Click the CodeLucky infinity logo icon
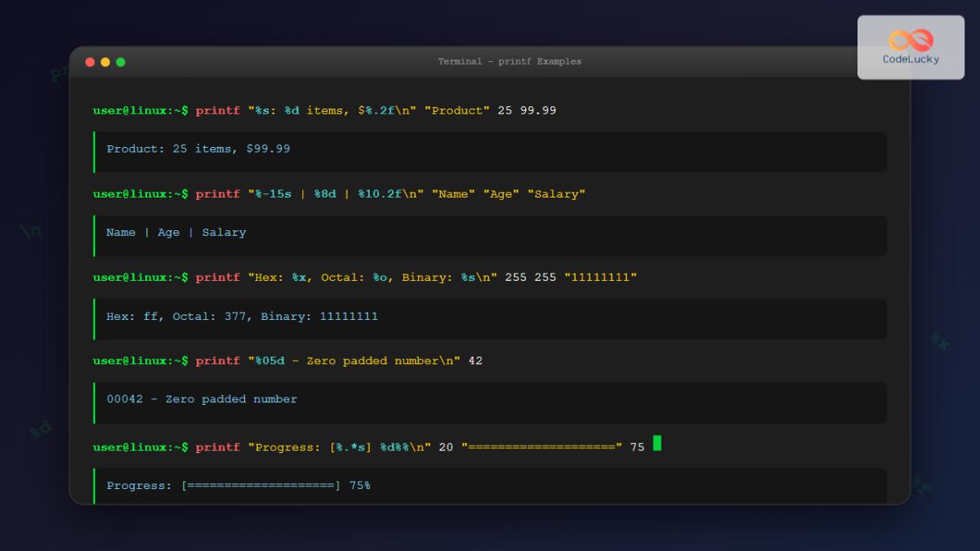Screen dimensions: 980x551 tap(911, 40)
